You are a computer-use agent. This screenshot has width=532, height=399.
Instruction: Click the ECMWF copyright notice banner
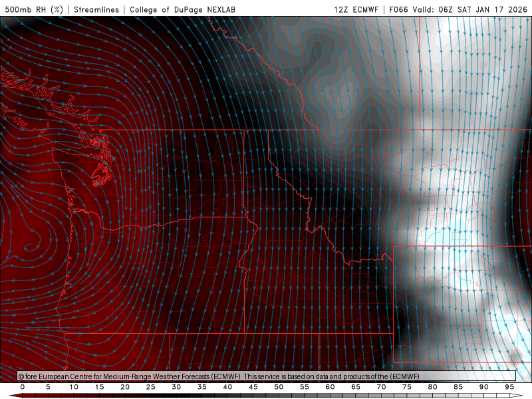267,376
